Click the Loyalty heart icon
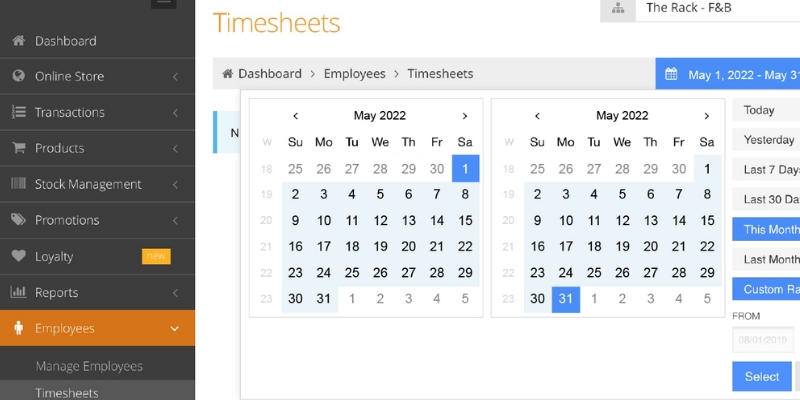The image size is (800, 400). point(18,256)
